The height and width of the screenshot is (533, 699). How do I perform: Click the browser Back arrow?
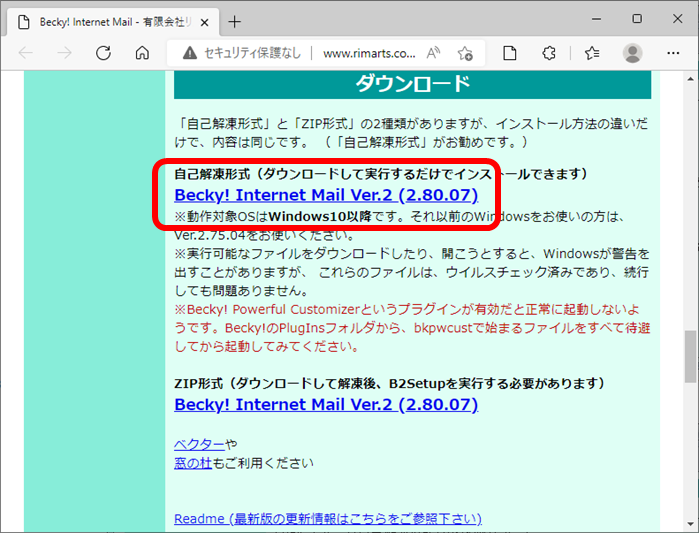coord(26,53)
